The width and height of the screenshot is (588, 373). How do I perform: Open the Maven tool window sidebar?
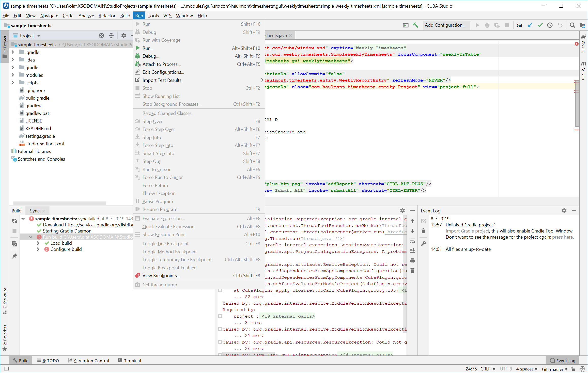pyautogui.click(x=584, y=70)
